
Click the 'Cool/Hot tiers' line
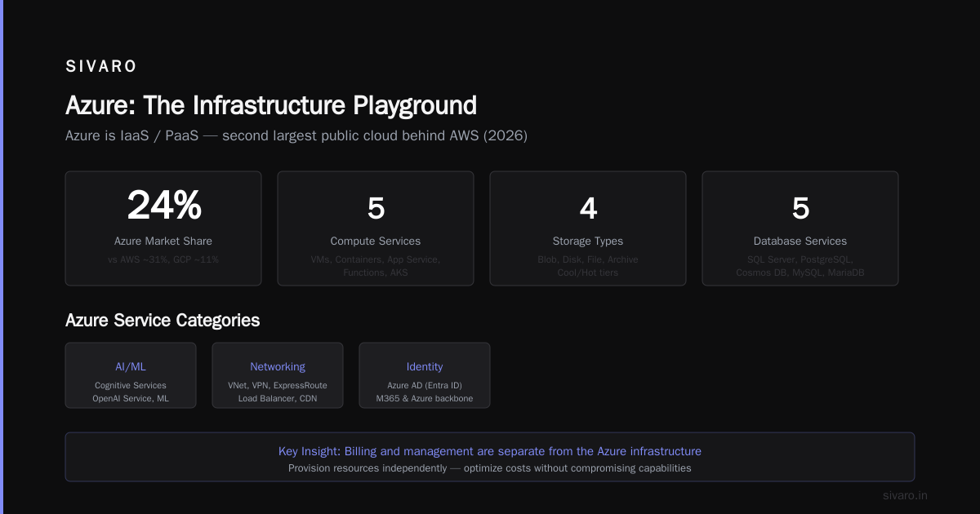pyautogui.click(x=588, y=273)
